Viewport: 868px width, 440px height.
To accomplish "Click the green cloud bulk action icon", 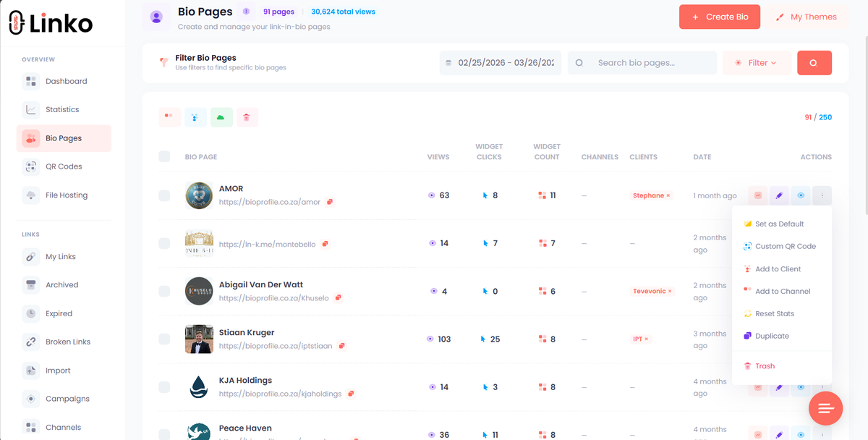I will pos(221,117).
